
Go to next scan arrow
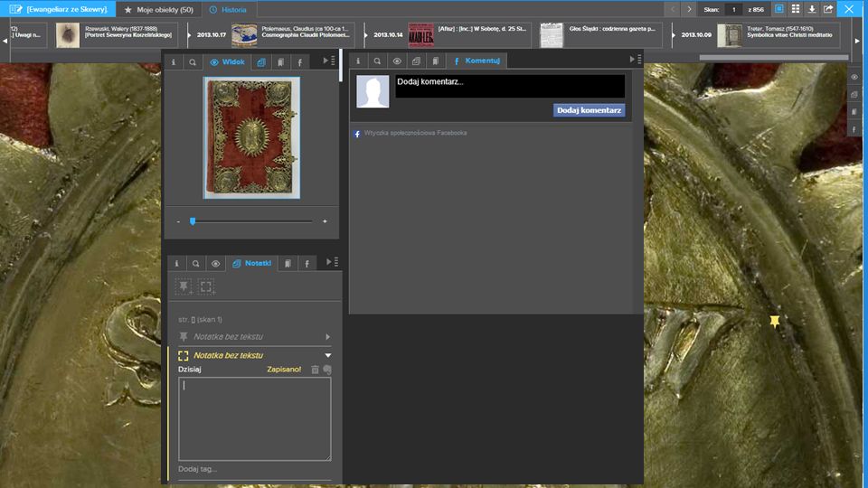coord(689,9)
